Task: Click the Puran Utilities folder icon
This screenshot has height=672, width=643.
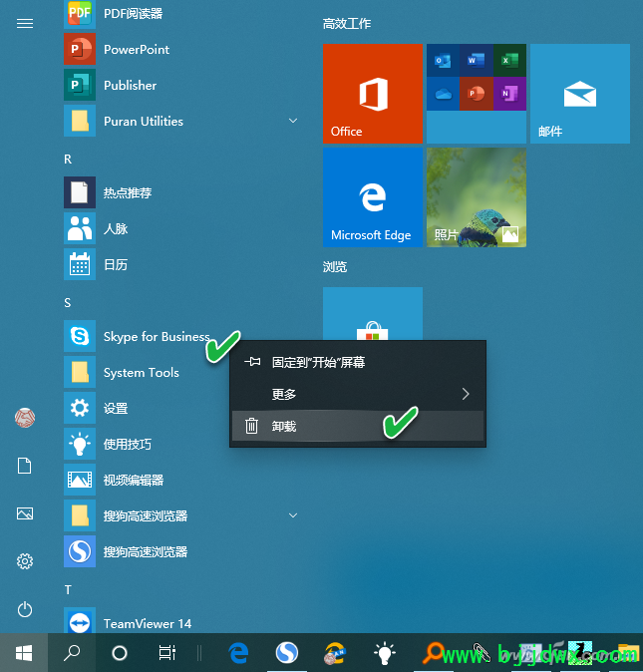Action: 80,122
